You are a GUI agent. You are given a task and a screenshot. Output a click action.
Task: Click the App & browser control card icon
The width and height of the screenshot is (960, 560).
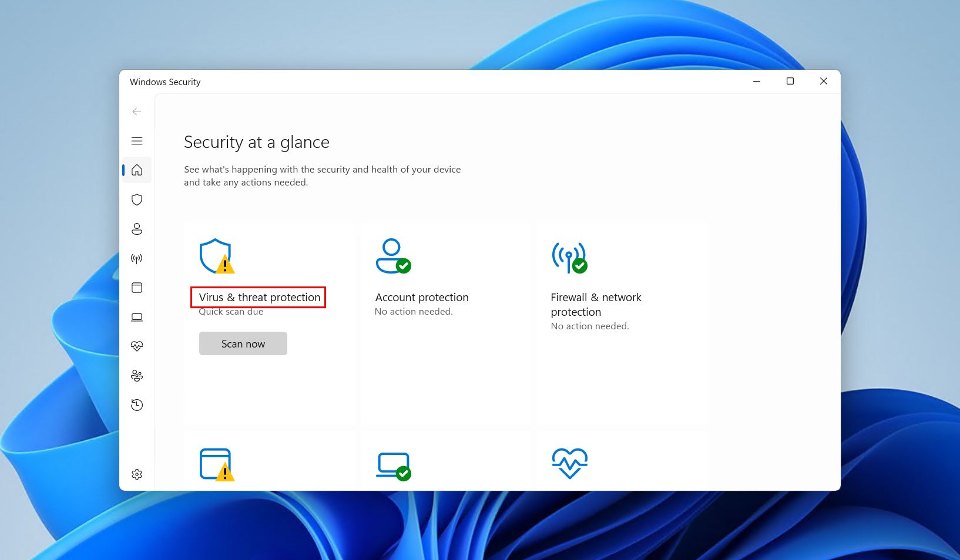[217, 464]
